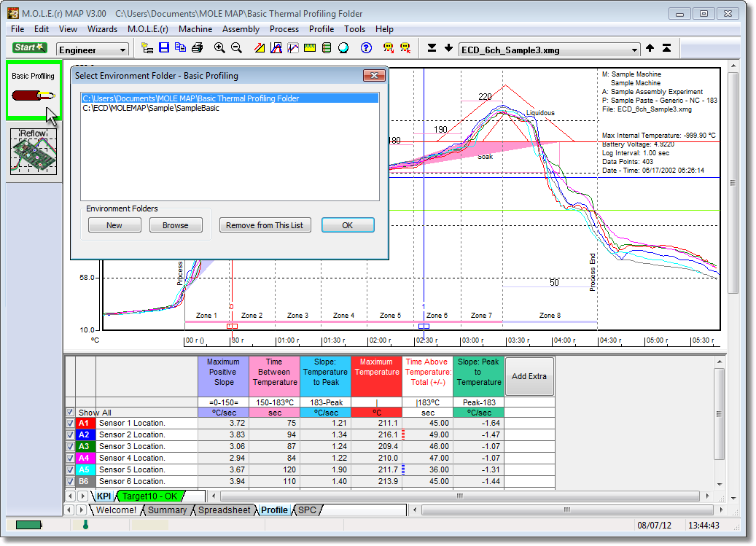Click the yellow slope tool icon
The image size is (756, 546).
(260, 47)
